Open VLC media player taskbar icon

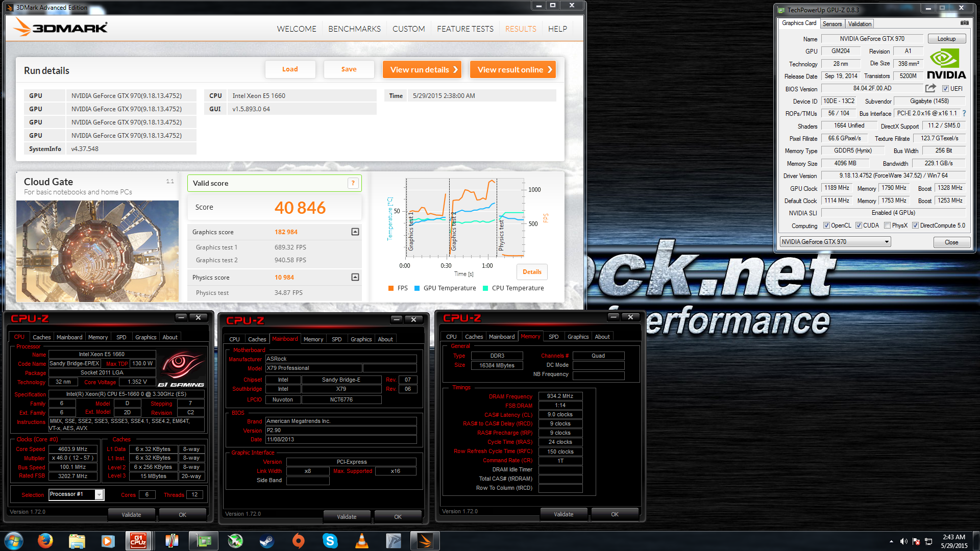[362, 540]
